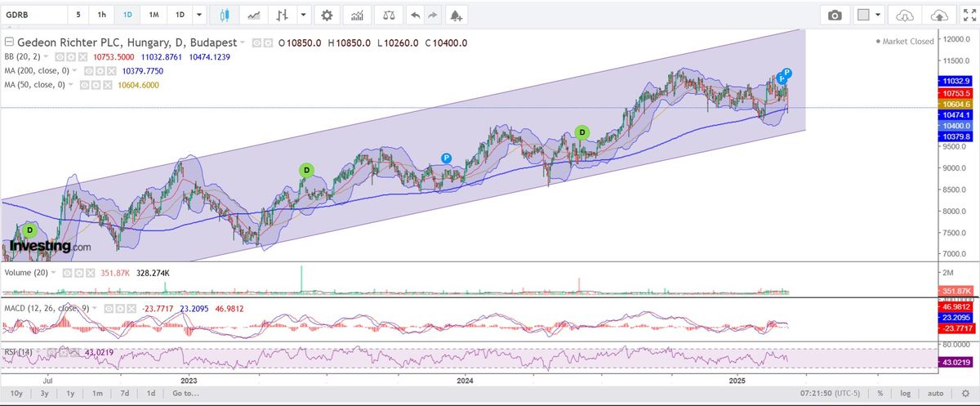Viewport: 980px width, 406px height.
Task: Select the second 1D interval button
Action: (180, 16)
